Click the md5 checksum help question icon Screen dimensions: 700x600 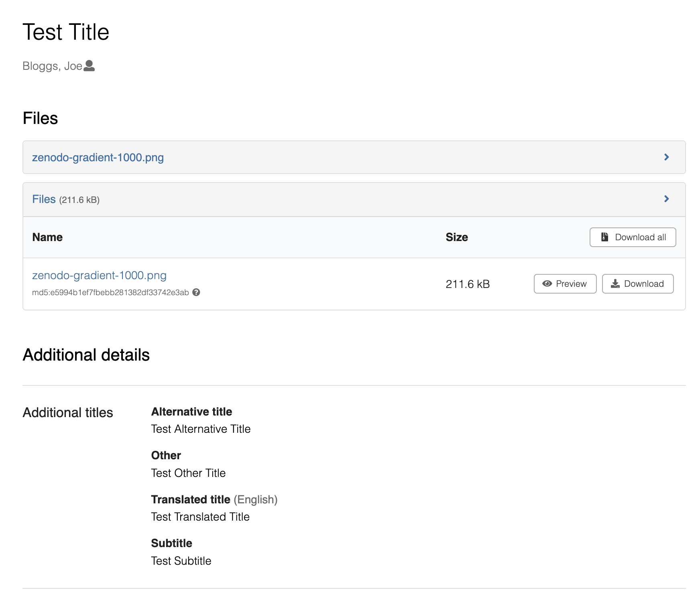click(x=196, y=292)
